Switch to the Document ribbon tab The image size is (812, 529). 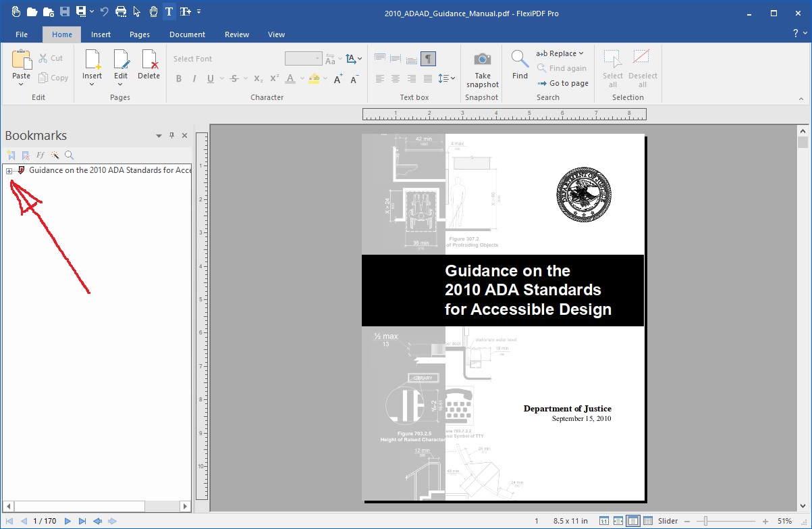click(188, 34)
